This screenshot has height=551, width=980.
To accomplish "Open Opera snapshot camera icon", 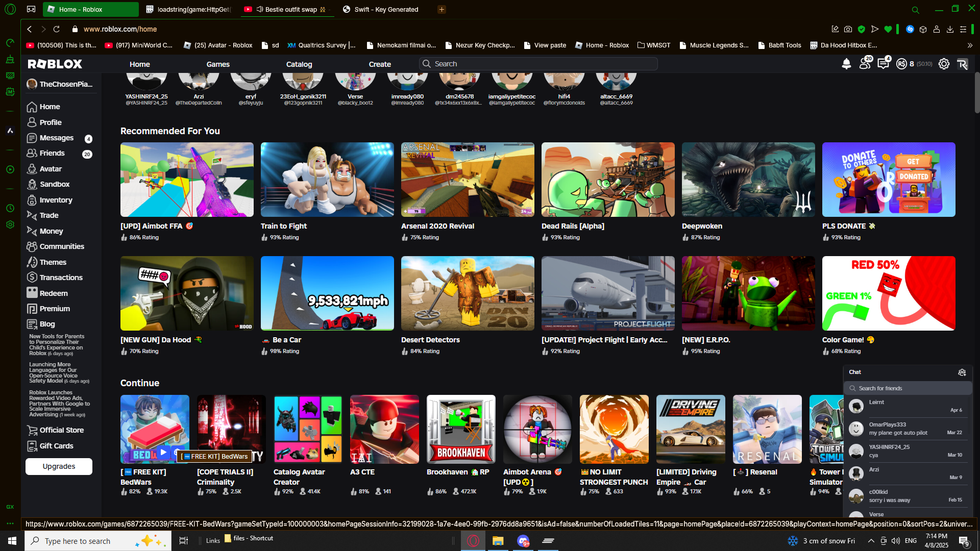I will pyautogui.click(x=848, y=29).
